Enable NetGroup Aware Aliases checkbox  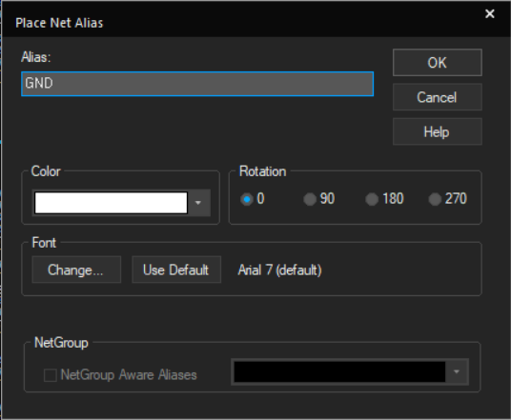point(51,374)
